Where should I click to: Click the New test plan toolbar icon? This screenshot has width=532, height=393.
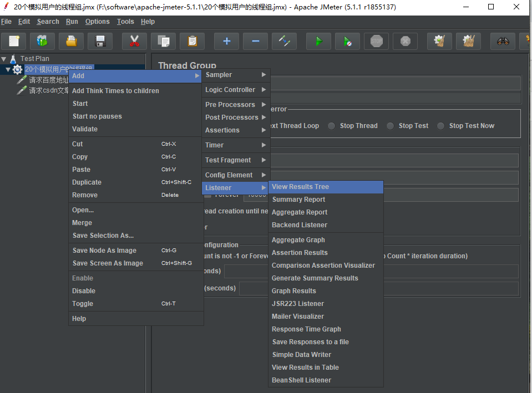[14, 42]
